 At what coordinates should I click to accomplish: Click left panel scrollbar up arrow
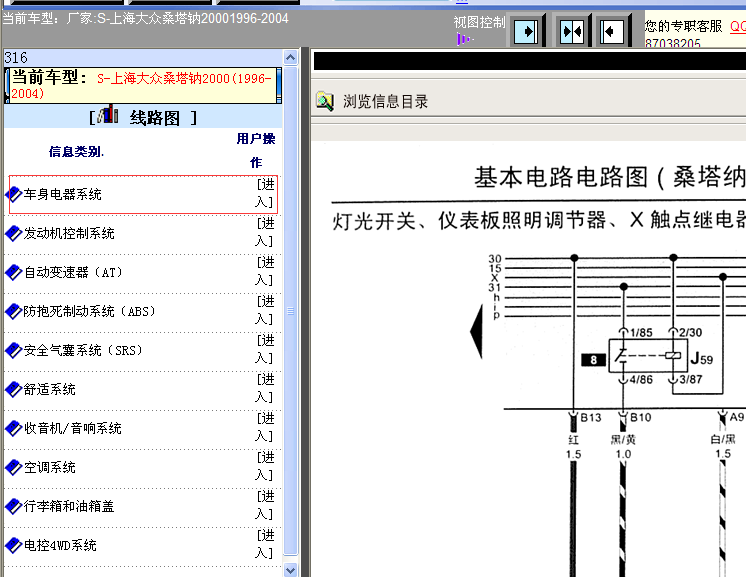[290, 58]
